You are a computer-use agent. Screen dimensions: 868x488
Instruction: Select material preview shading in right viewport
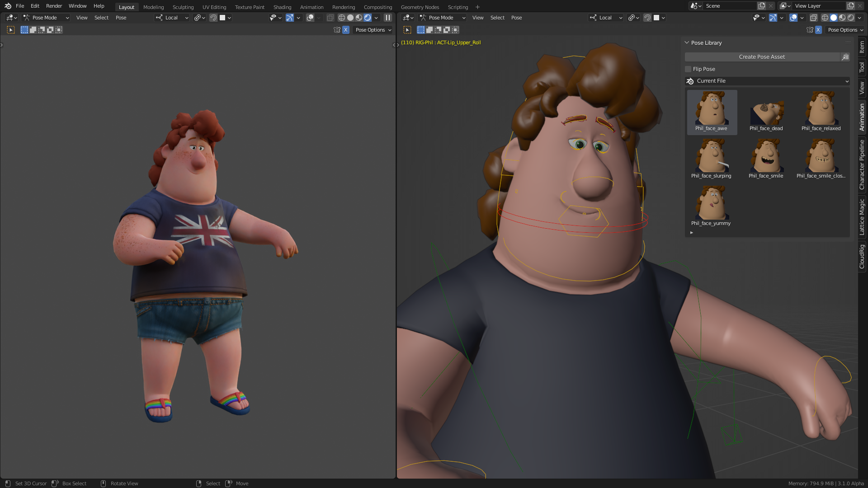[842, 18]
